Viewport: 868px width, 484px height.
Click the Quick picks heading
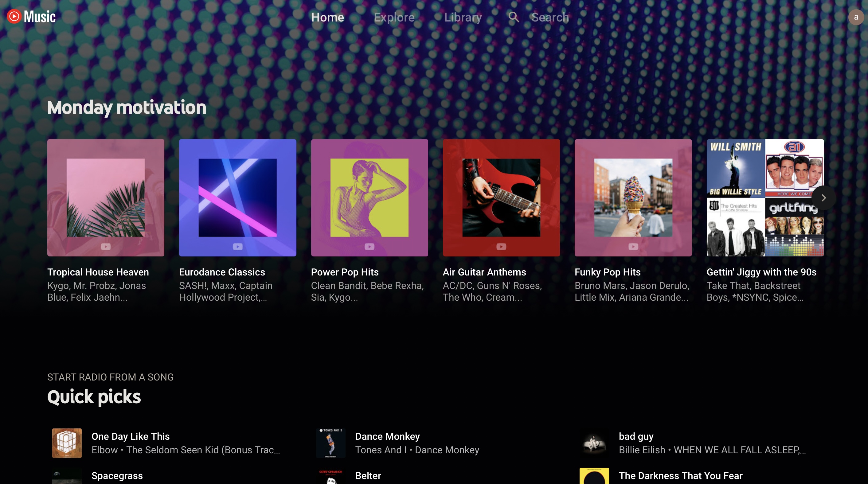(94, 397)
